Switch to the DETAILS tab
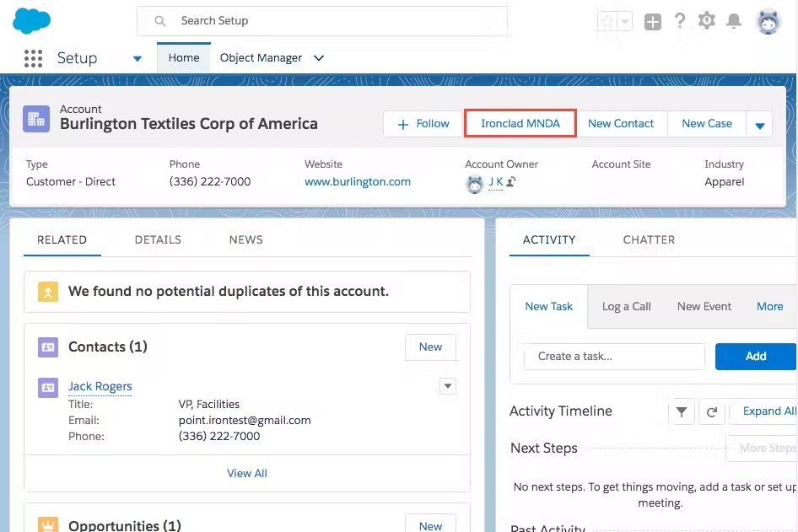The width and height of the screenshot is (798, 532). pos(158,239)
